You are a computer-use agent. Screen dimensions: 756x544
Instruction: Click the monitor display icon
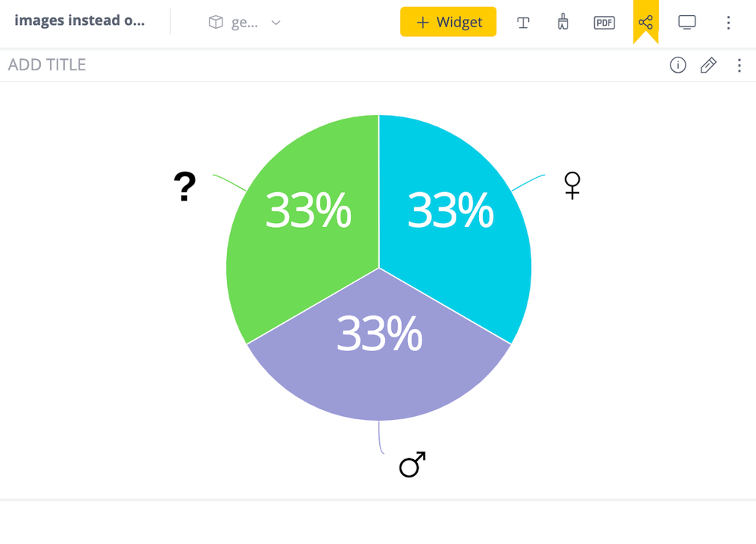coord(687,22)
